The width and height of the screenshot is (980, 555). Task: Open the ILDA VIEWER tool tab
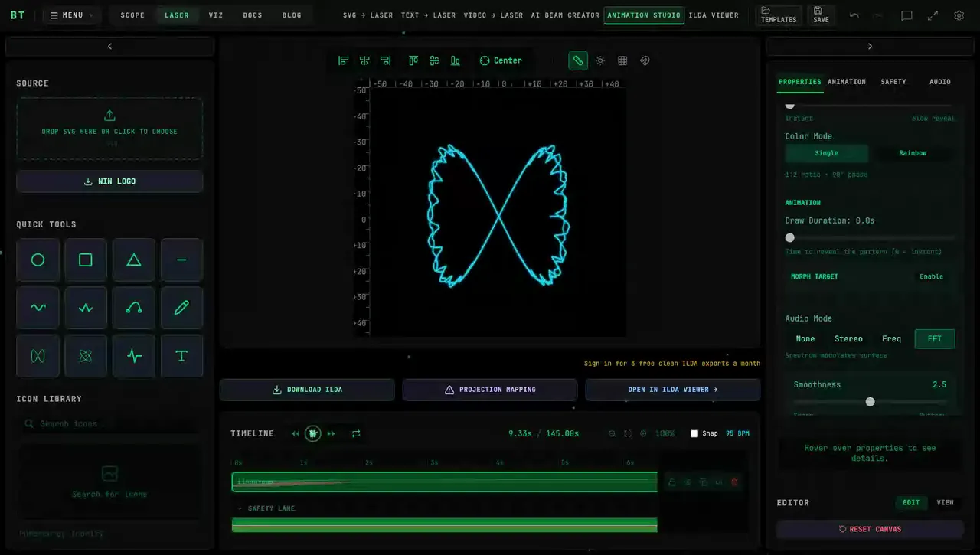(x=714, y=15)
